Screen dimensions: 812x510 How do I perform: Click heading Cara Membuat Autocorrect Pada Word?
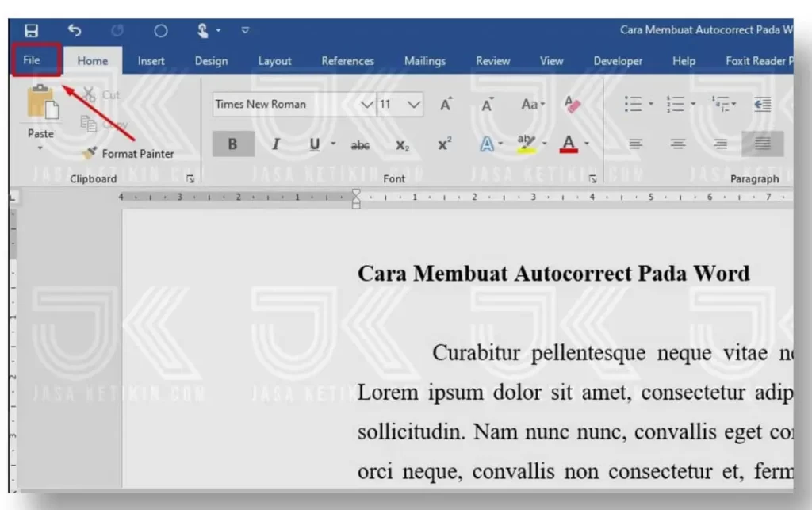(553, 274)
